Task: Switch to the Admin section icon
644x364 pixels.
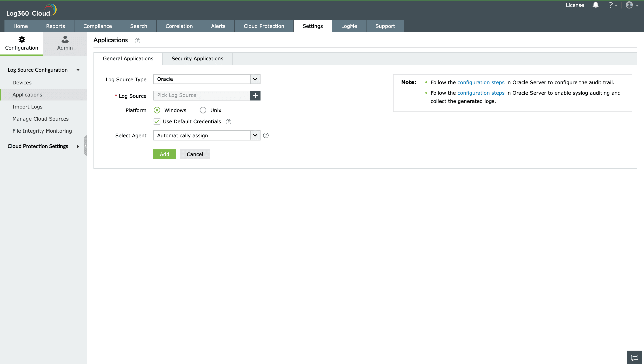Action: (x=65, y=43)
